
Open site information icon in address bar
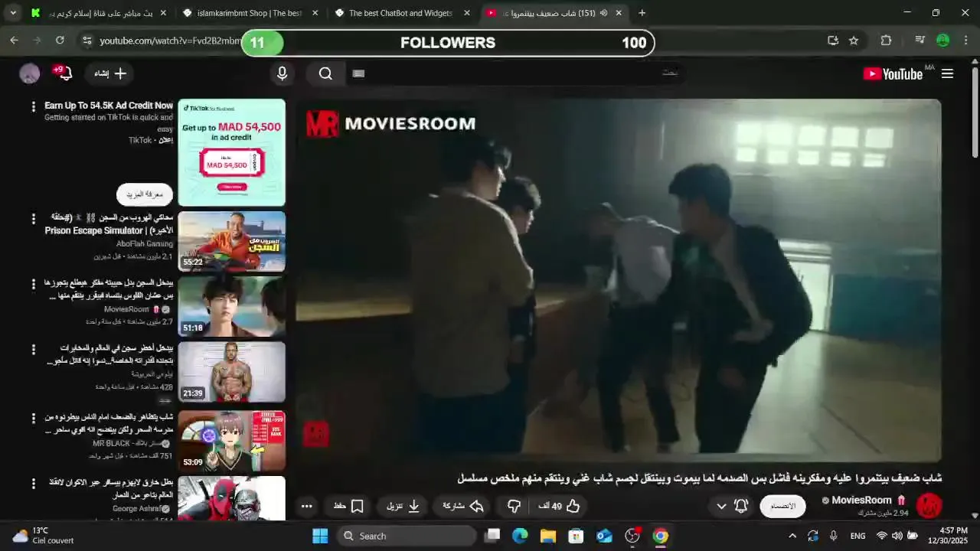pyautogui.click(x=87, y=41)
